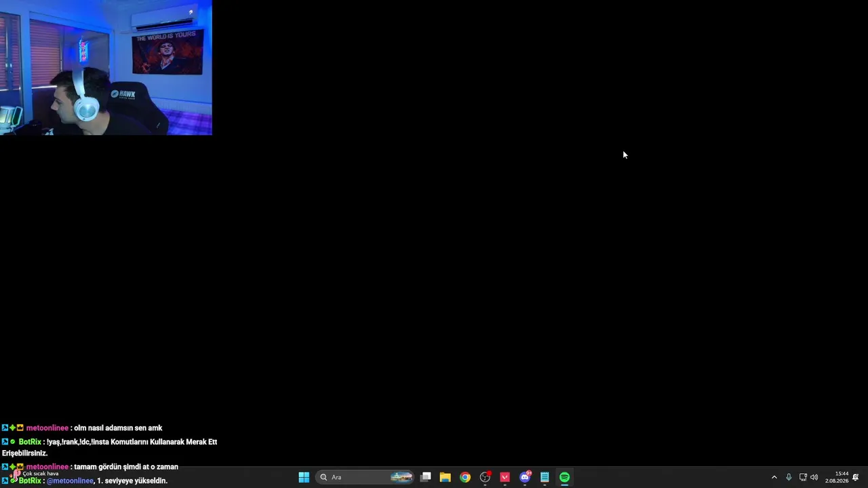The height and width of the screenshot is (488, 868).
Task: Open Discord from the taskbar
Action: (x=525, y=477)
